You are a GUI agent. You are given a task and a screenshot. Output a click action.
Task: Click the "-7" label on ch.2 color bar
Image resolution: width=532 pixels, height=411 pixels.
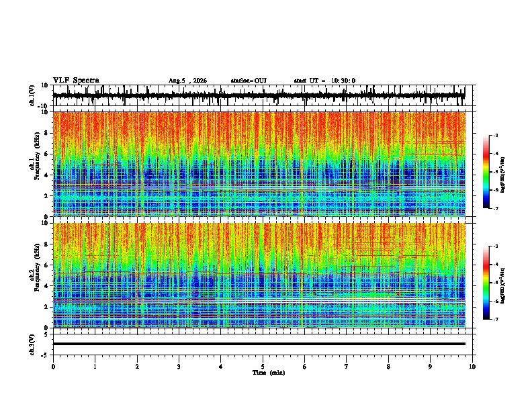(496, 319)
